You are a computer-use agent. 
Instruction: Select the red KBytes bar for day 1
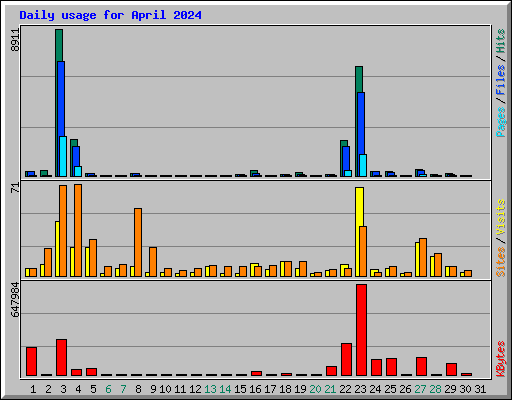pos(31,362)
